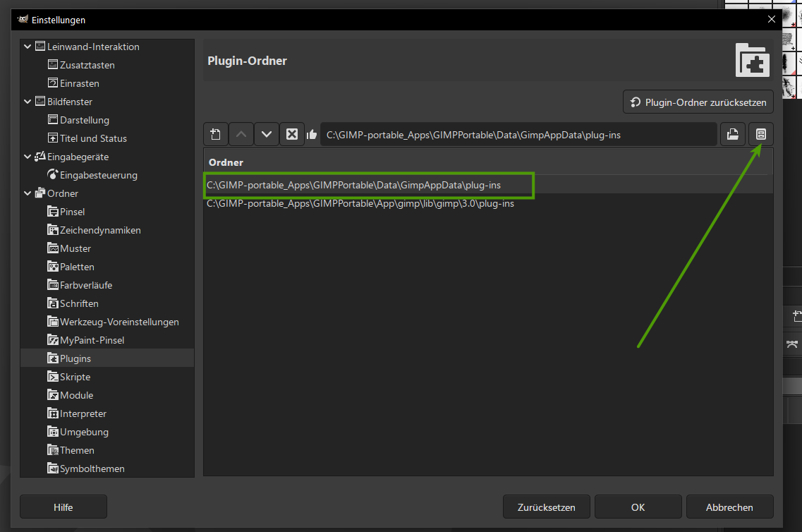Viewport: 802px width, 532px height.
Task: Close the Einstellungen dialog
Action: [x=771, y=20]
